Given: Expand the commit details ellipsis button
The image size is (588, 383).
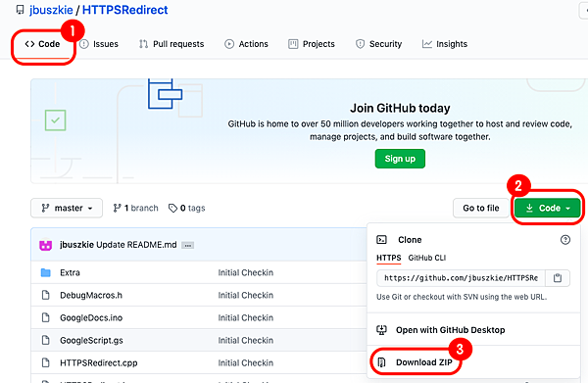Looking at the screenshot, I should coord(187,246).
